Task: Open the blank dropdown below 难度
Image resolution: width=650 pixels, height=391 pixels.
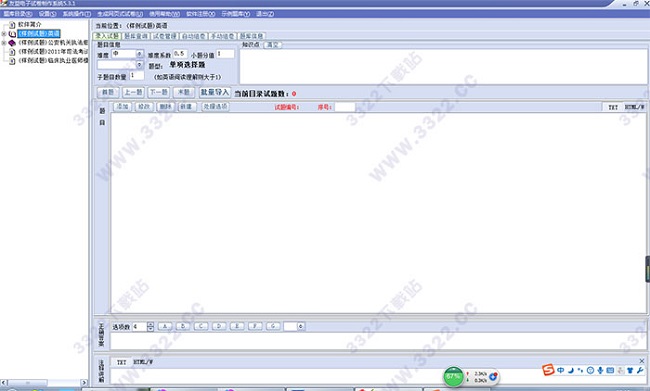Action: pos(139,65)
